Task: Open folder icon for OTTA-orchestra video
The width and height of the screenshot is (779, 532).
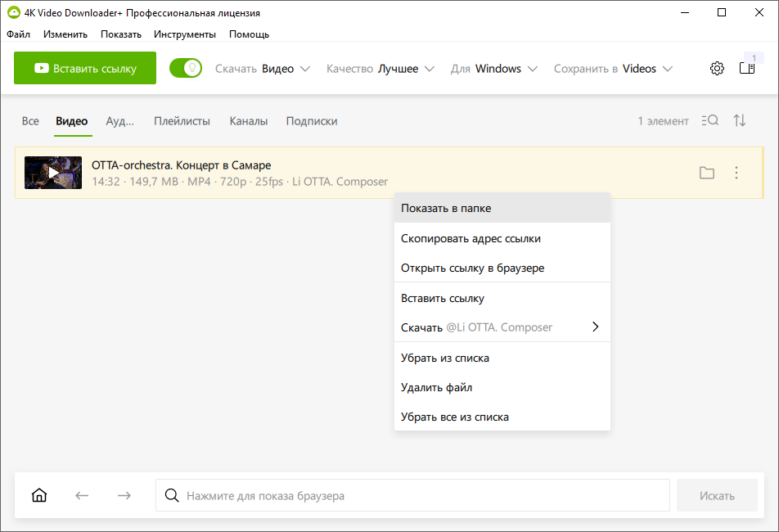Action: tap(707, 173)
